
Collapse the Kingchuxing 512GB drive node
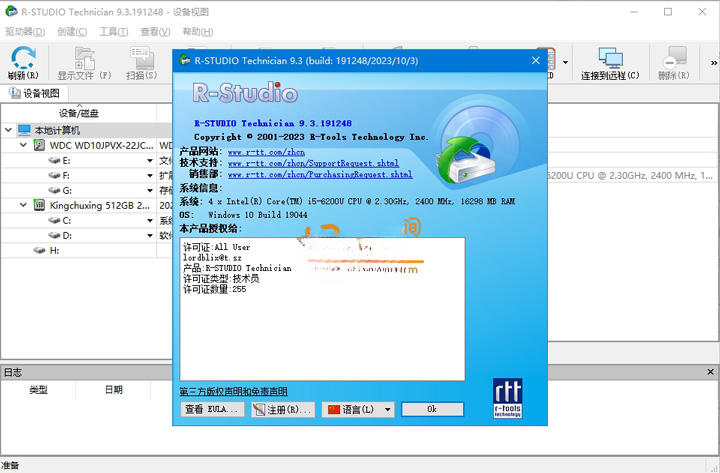click(23, 205)
